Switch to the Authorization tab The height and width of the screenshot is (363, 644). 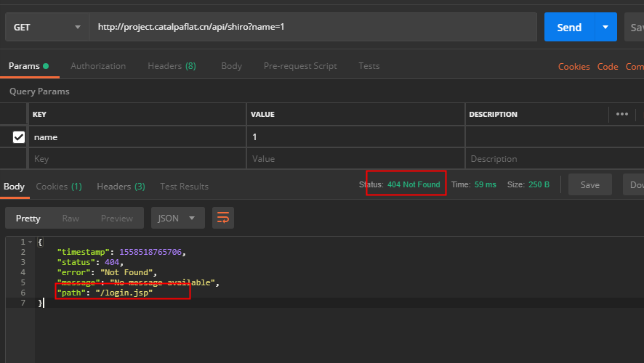[98, 66]
